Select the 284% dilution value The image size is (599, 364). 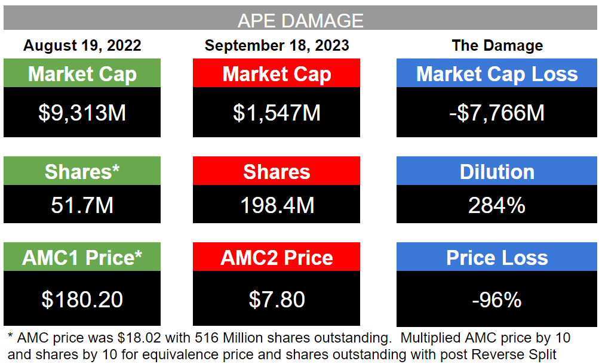pyautogui.click(x=497, y=205)
